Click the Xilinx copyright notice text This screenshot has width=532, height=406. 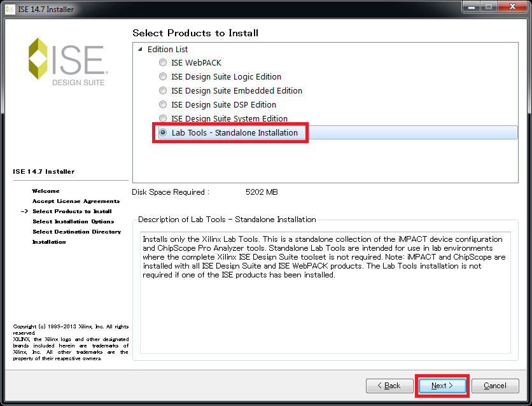tap(71, 342)
